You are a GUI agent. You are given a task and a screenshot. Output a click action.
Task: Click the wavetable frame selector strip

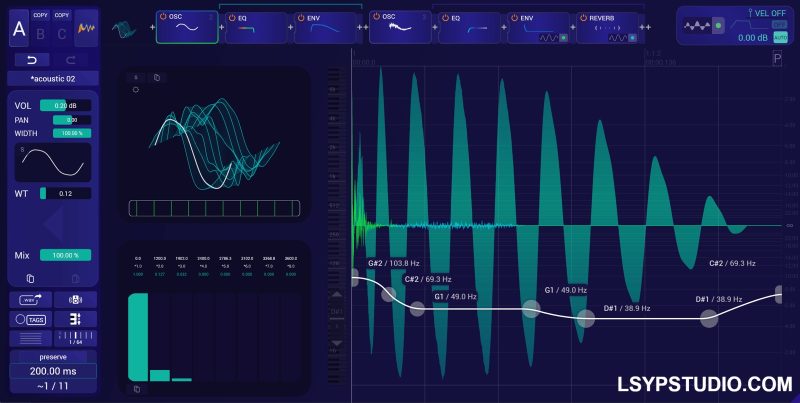pyautogui.click(x=214, y=208)
